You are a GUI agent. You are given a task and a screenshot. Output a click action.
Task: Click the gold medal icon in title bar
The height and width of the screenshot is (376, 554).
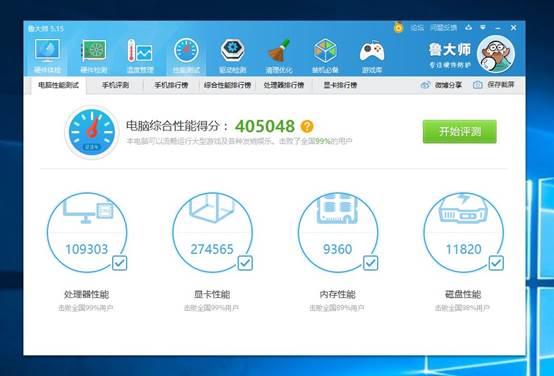[x=399, y=27]
